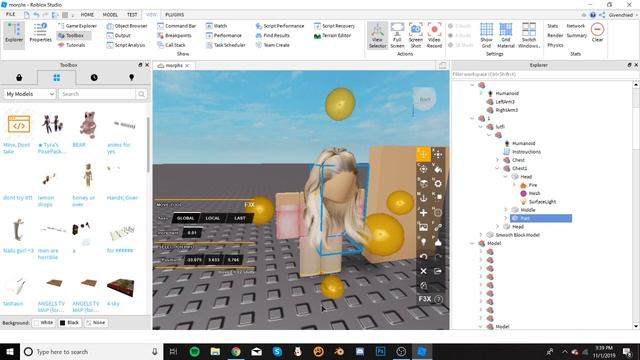
Task: Select the morphs document tab
Action: pos(174,65)
